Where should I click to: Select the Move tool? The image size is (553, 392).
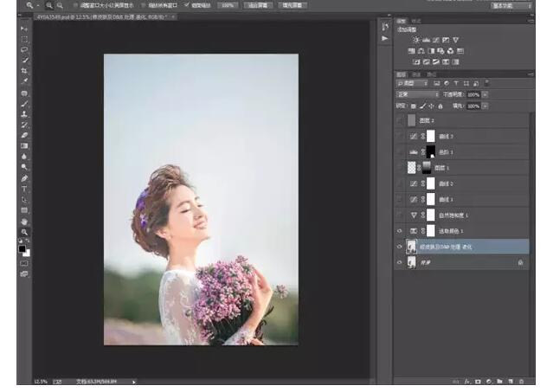[x=24, y=29]
